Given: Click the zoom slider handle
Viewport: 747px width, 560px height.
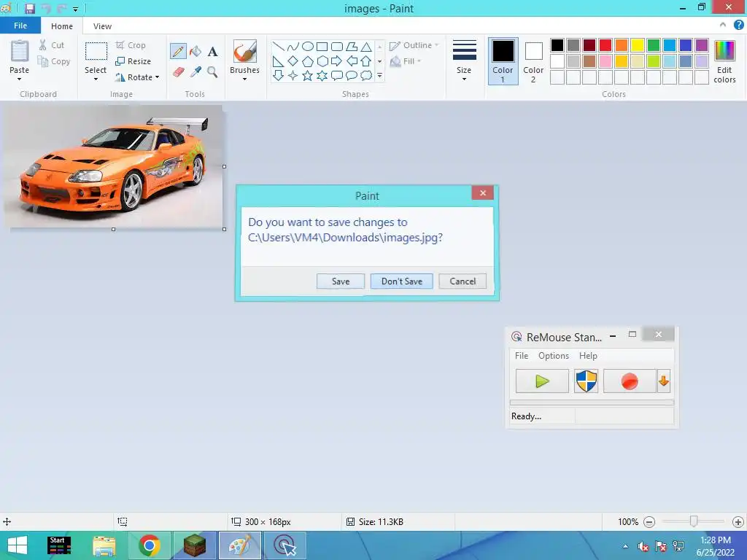Looking at the screenshot, I should (694, 522).
